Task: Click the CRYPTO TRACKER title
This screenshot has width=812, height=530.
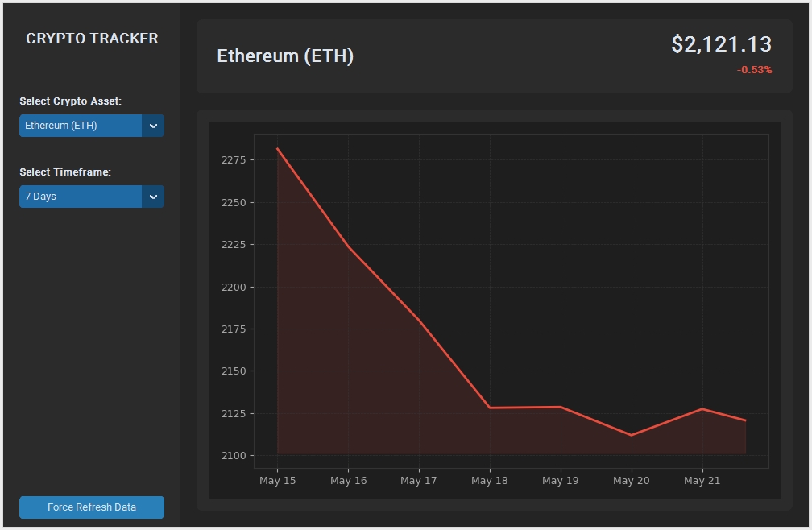Action: click(92, 39)
